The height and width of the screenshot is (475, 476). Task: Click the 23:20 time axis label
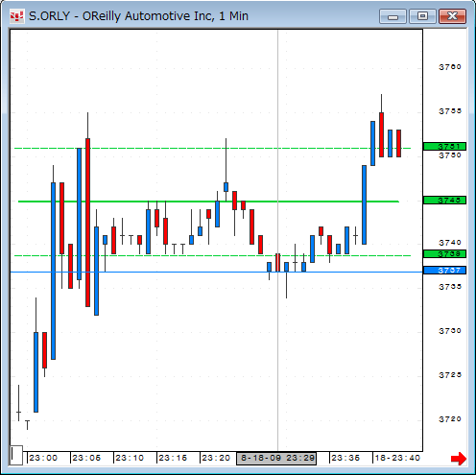216,458
